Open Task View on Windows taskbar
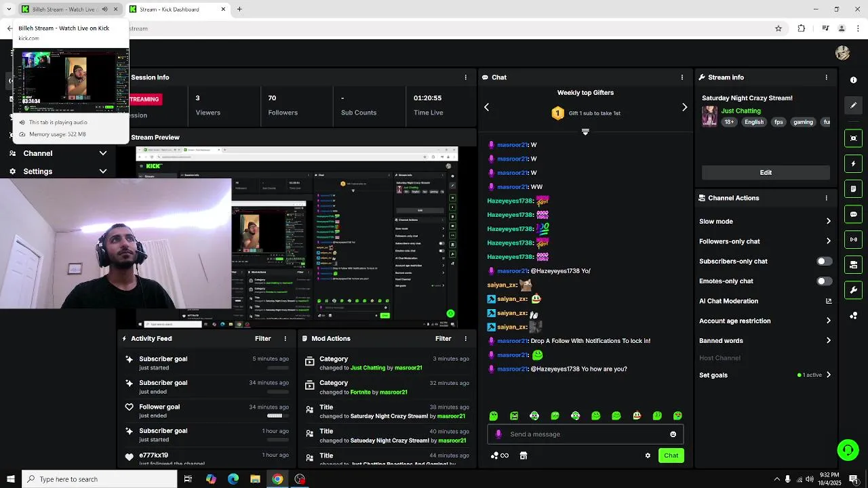868x488 pixels. pos(188,479)
